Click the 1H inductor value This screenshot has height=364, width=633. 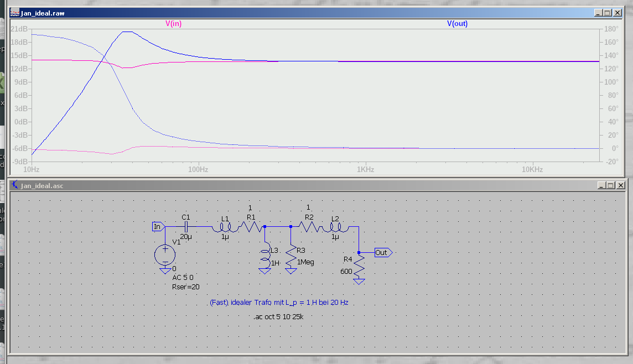(276, 263)
